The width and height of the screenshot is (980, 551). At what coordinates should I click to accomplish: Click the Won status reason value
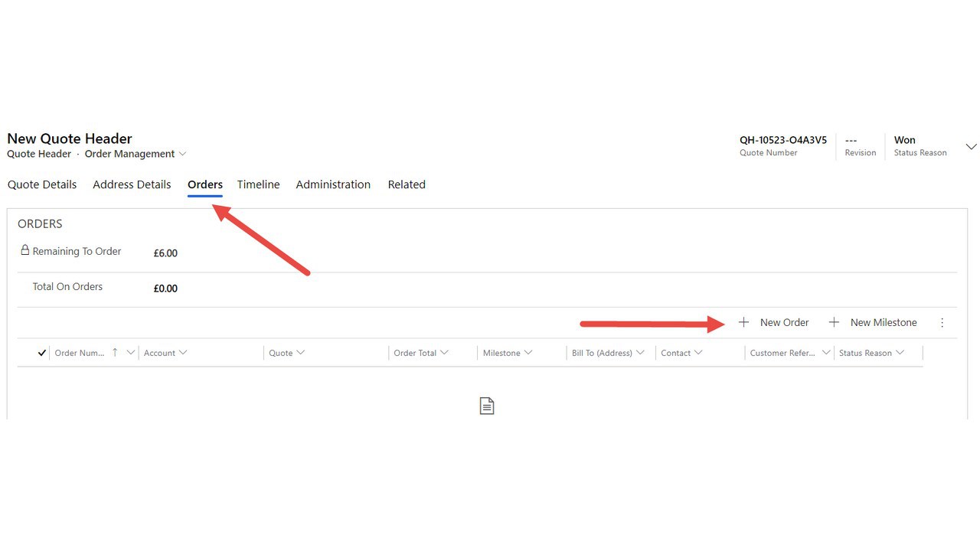coord(905,140)
